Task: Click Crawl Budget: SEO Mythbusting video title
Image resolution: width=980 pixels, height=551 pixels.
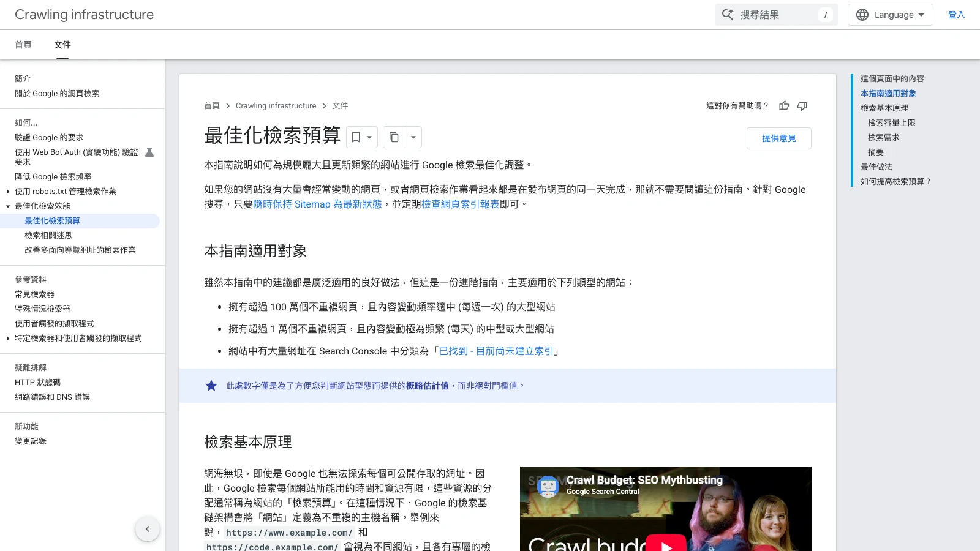Action: tap(644, 480)
